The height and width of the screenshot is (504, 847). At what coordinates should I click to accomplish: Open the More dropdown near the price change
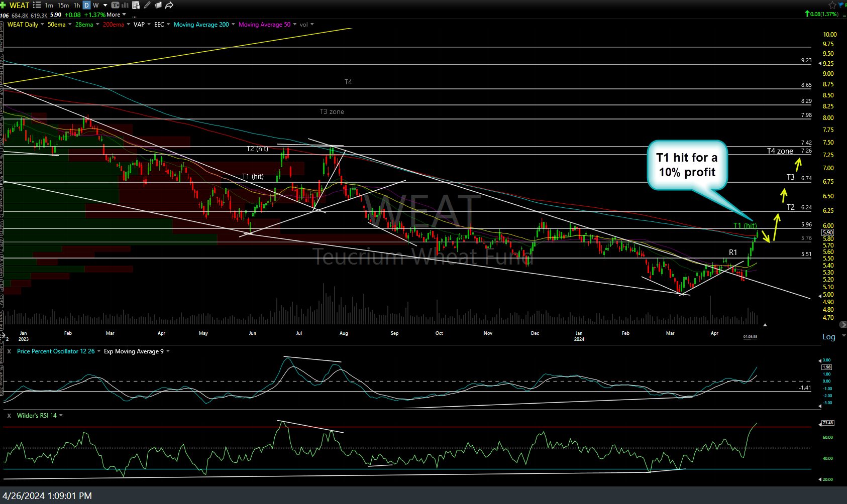point(113,15)
